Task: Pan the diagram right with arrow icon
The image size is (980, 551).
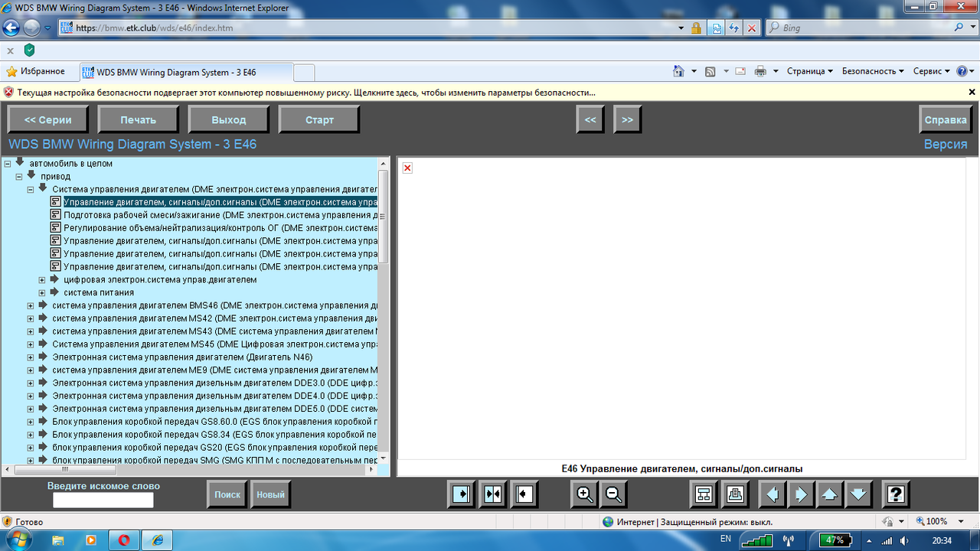Action: (x=801, y=494)
